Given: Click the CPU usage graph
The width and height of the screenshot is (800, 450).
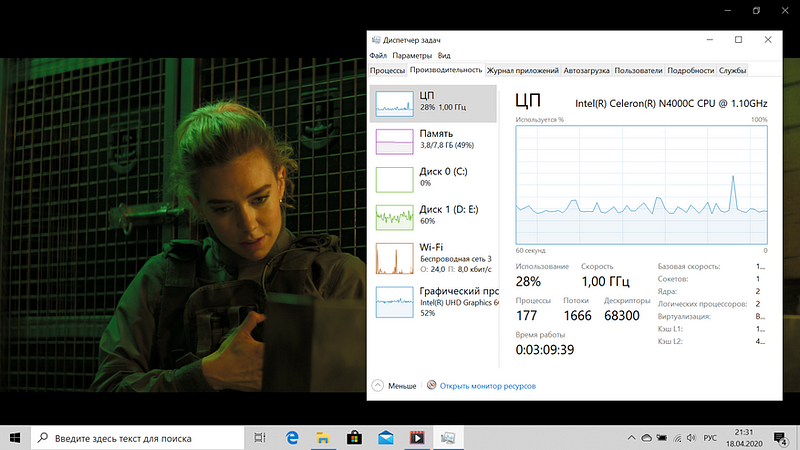Looking at the screenshot, I should [x=641, y=185].
